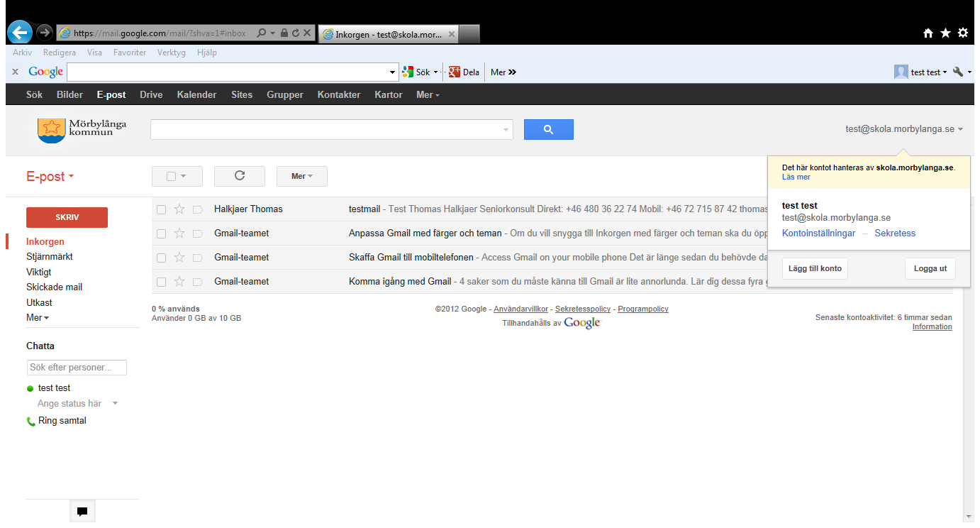Select the Komma igång med Gmail checkbox
Image resolution: width=980 pixels, height=528 pixels.
tap(161, 282)
